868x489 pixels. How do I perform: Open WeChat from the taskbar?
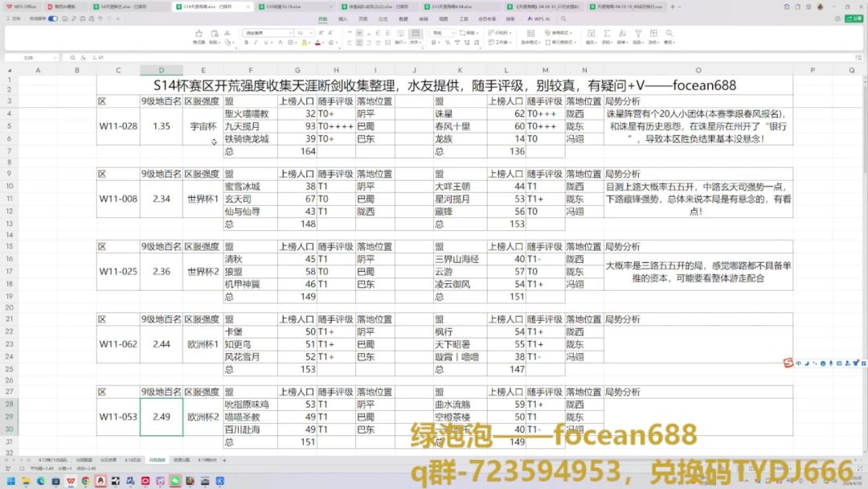(175, 481)
